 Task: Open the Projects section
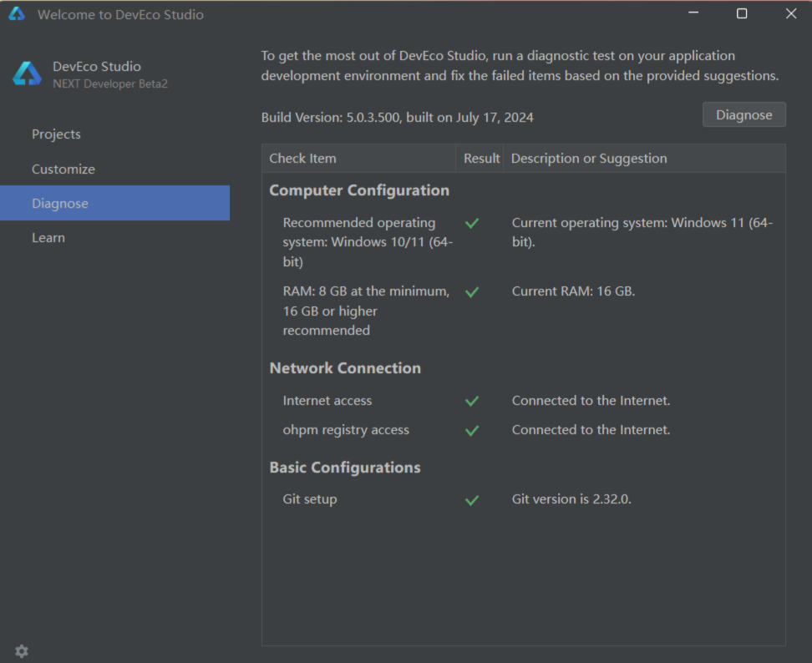(x=115, y=134)
